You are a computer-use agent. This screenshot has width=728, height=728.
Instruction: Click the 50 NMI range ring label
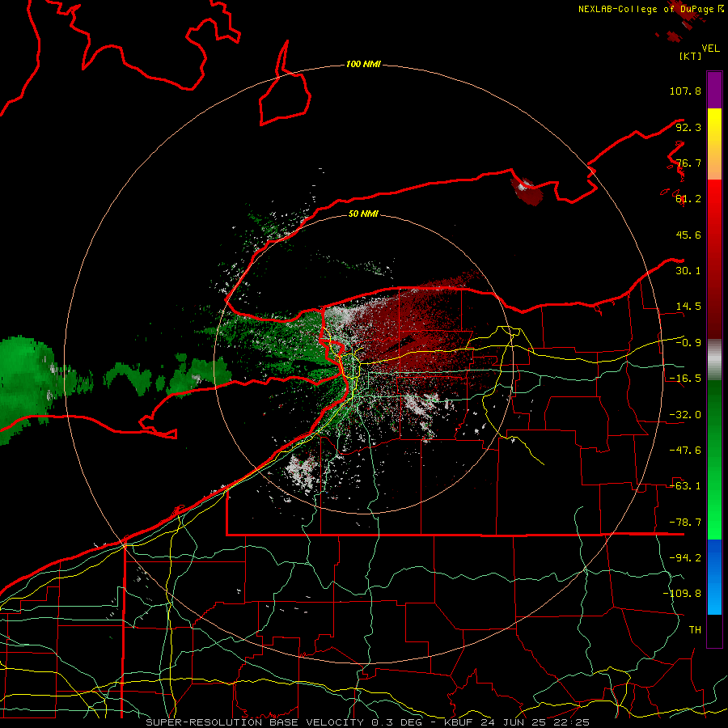pyautogui.click(x=363, y=214)
